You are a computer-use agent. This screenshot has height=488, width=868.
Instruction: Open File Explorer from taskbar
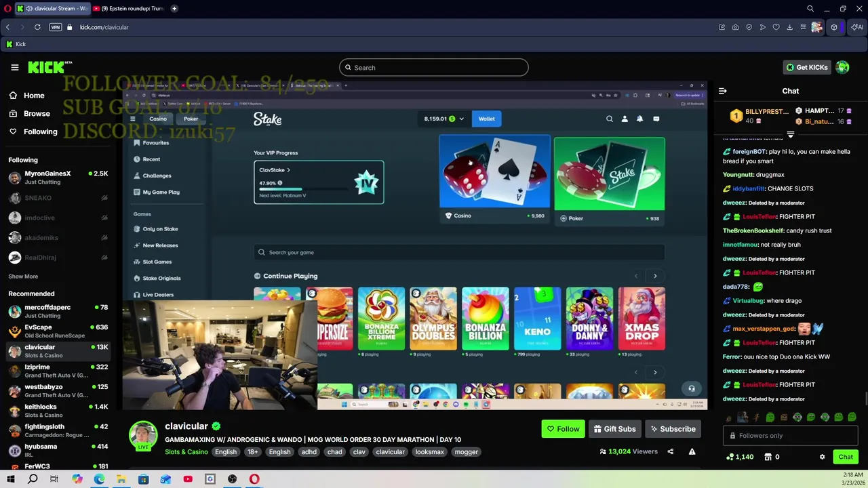121,479
